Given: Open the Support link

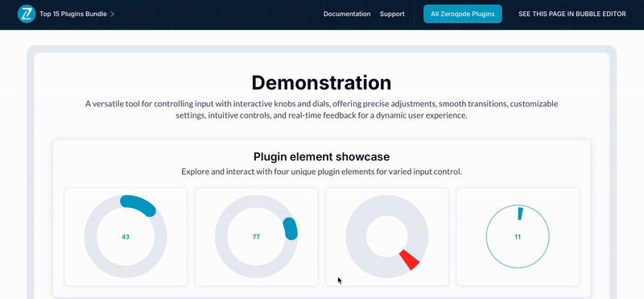Looking at the screenshot, I should pos(392,14).
